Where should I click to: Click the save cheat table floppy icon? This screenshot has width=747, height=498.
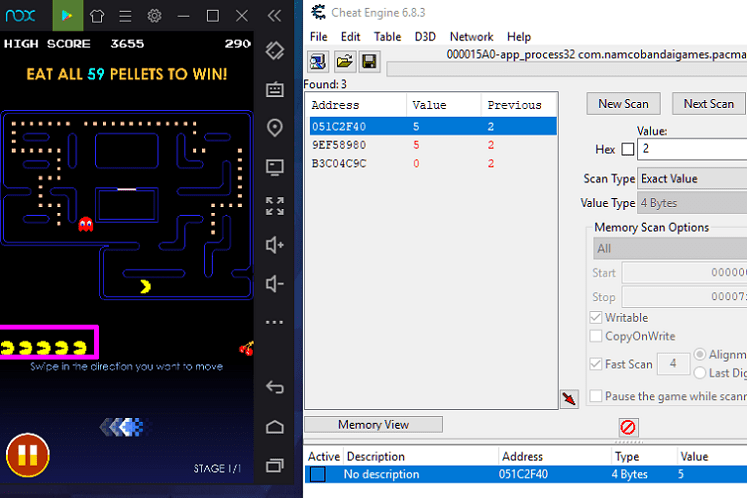369,61
